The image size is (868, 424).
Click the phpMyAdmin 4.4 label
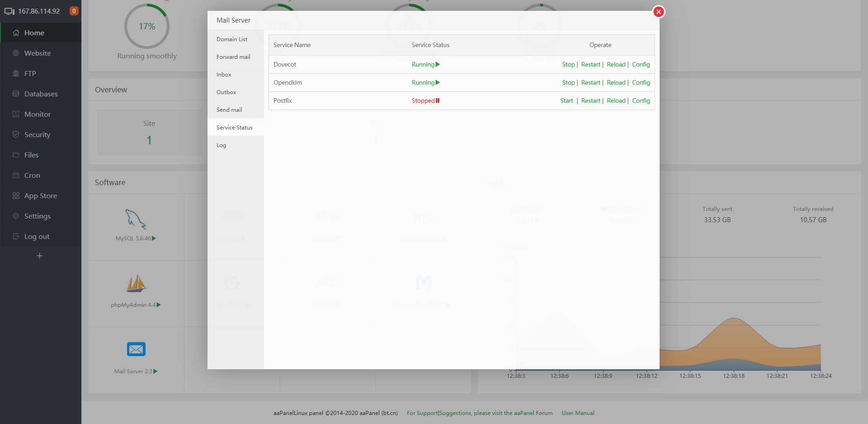(x=133, y=305)
